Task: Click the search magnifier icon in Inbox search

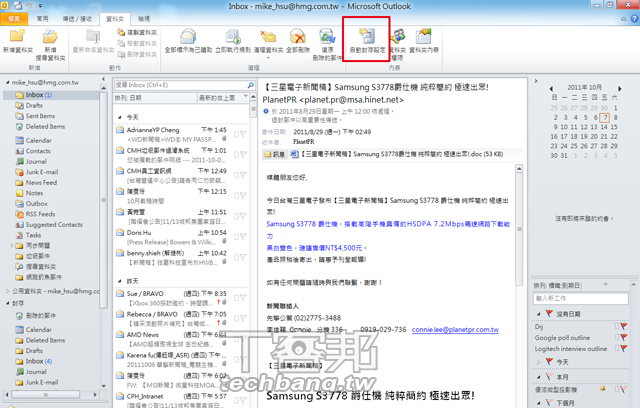Action: pos(251,85)
